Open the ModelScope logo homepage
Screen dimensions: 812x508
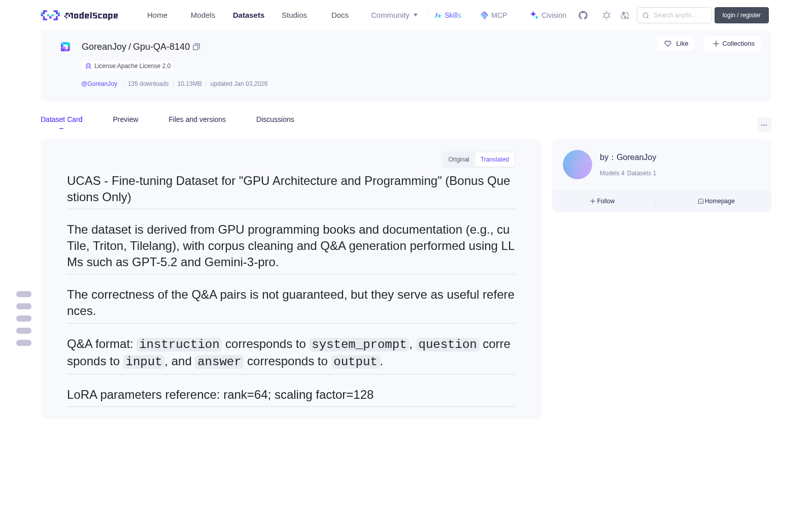point(80,15)
